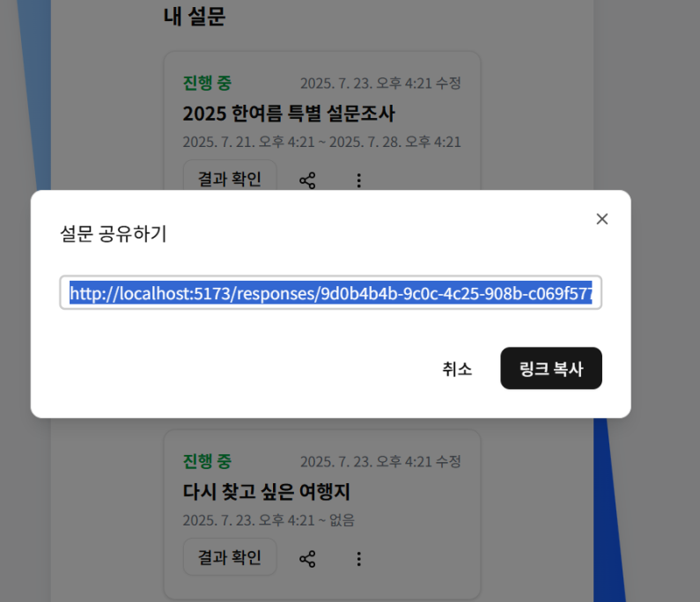The width and height of the screenshot is (700, 602).
Task: Click the 수정 timestamp on the 여행지 card
Action: [x=380, y=461]
